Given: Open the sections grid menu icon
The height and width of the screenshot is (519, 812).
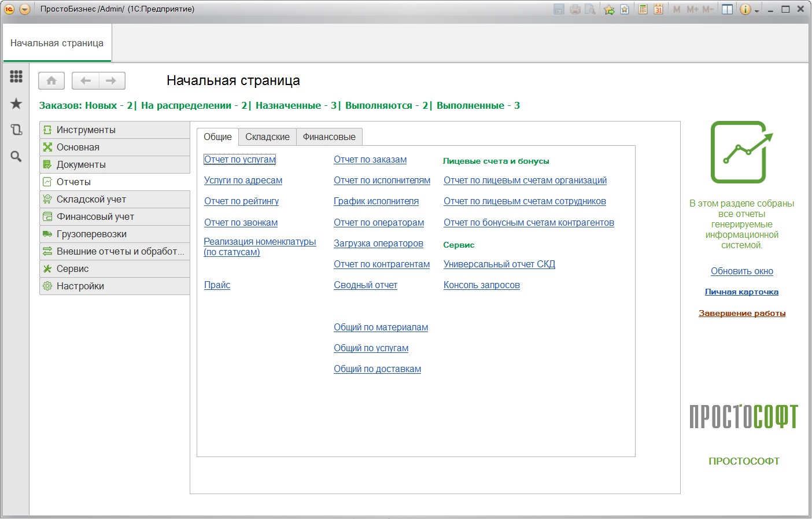Looking at the screenshot, I should coord(16,76).
